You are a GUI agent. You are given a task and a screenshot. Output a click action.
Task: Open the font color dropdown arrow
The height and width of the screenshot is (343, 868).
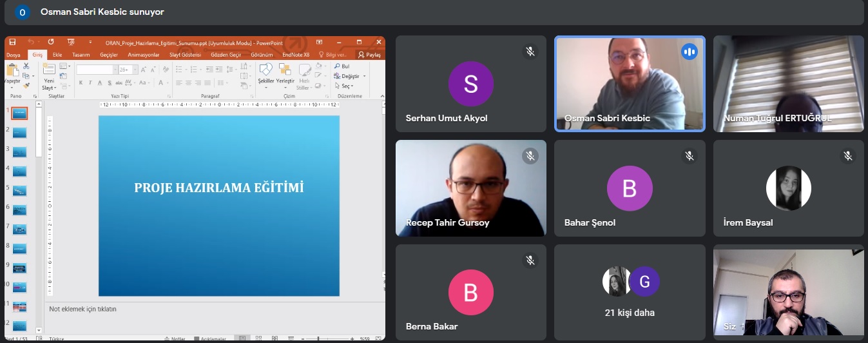click(x=168, y=83)
